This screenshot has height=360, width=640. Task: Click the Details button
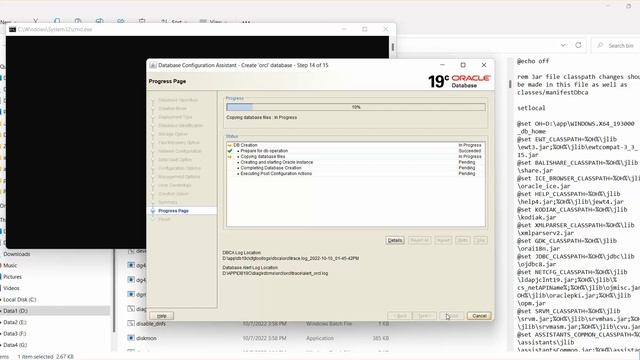395,240
